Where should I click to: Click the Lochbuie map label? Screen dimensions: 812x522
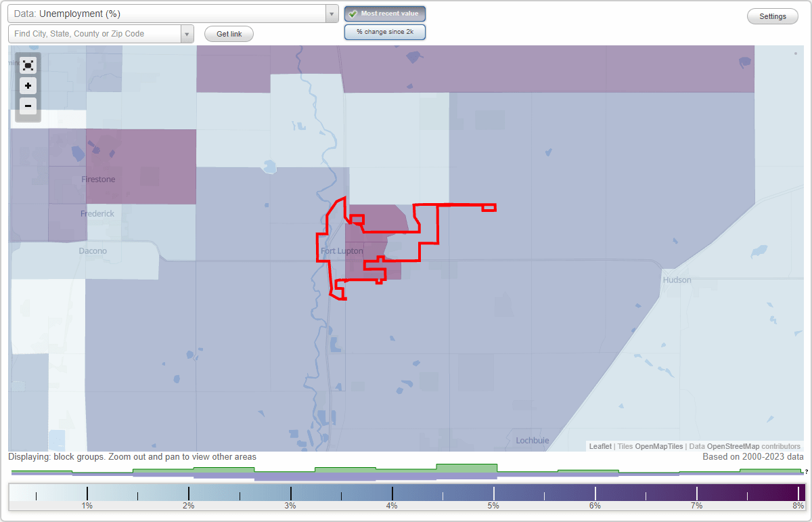click(533, 440)
